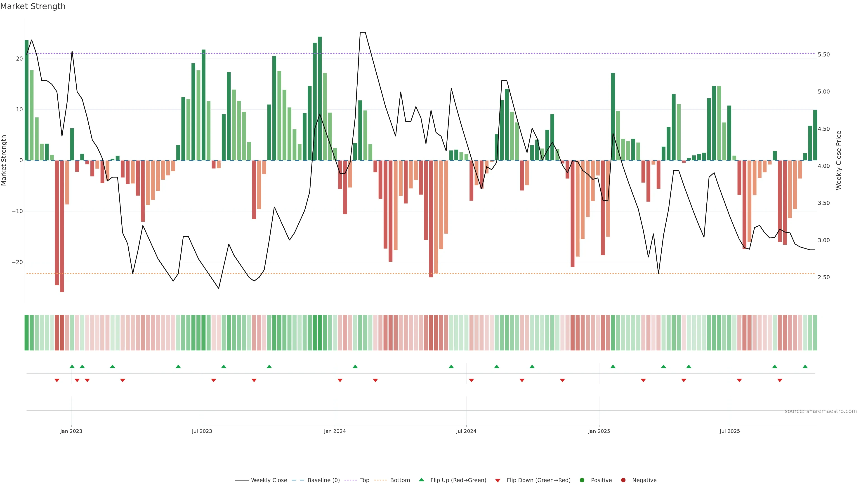Click the source: sharemaestro.com text

[x=821, y=411]
